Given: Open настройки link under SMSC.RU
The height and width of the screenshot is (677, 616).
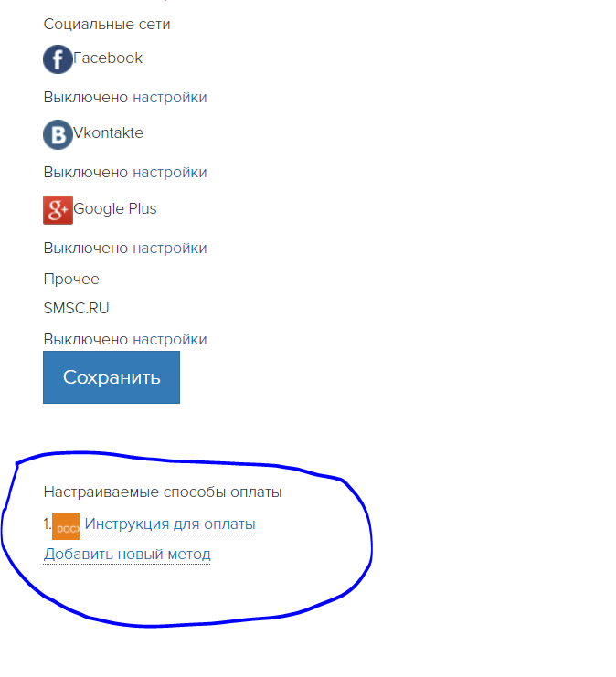Looking at the screenshot, I should (170, 340).
